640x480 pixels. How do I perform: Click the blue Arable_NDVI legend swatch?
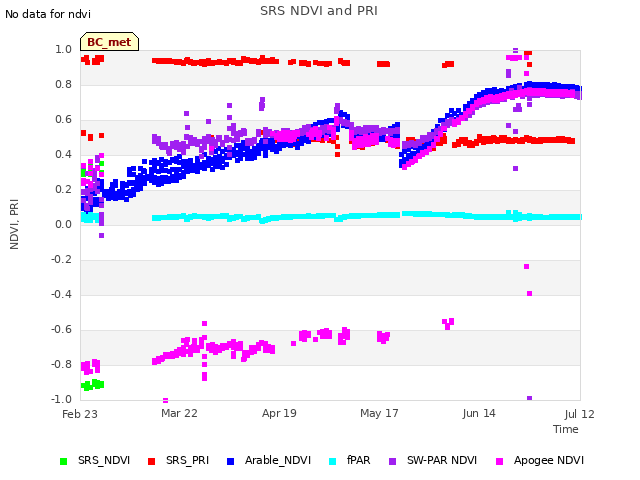tap(231, 461)
